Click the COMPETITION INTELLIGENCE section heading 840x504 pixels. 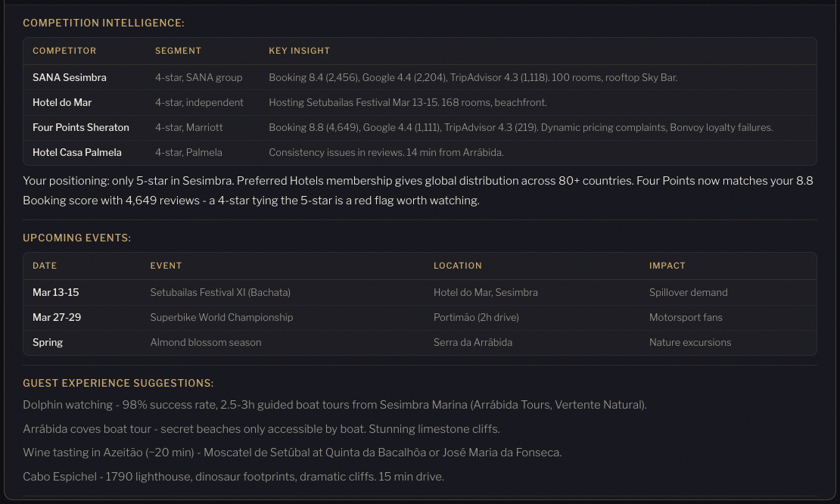coord(104,23)
